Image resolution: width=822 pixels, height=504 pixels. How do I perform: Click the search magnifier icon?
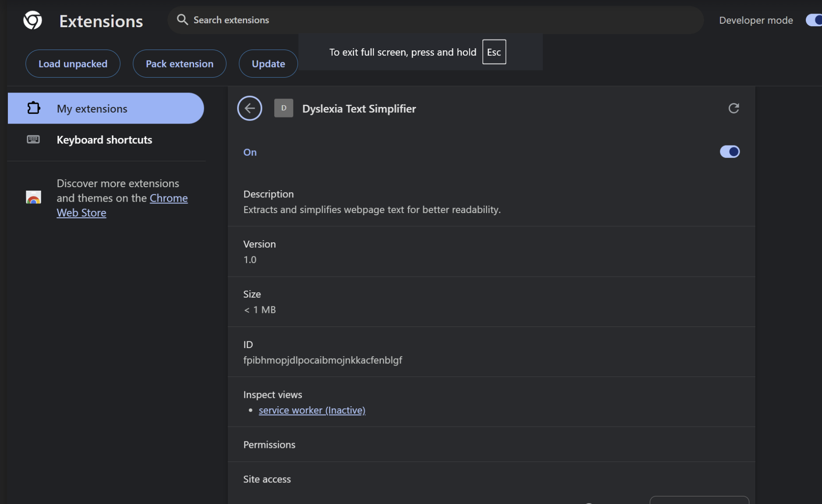tap(182, 20)
